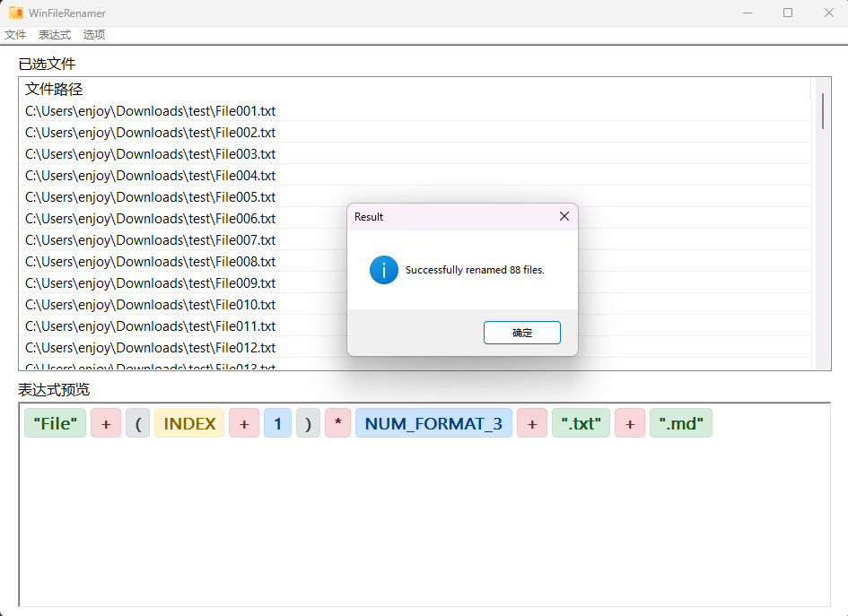Select the NUM_FORMAT_3 token

click(x=433, y=423)
